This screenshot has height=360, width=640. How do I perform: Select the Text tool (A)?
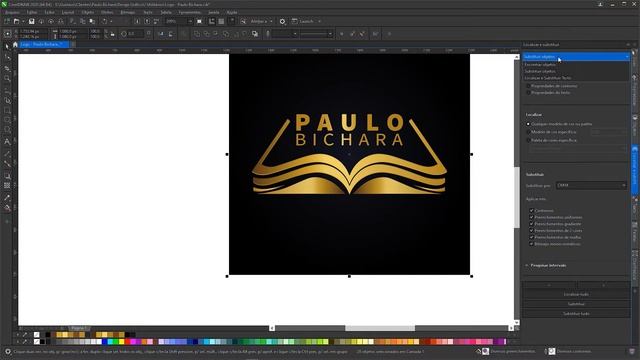[7, 142]
